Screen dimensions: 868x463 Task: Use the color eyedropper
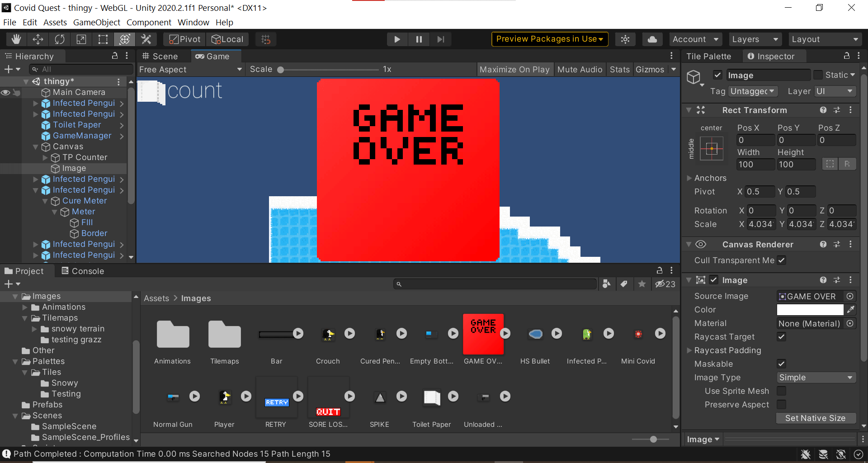coord(850,310)
